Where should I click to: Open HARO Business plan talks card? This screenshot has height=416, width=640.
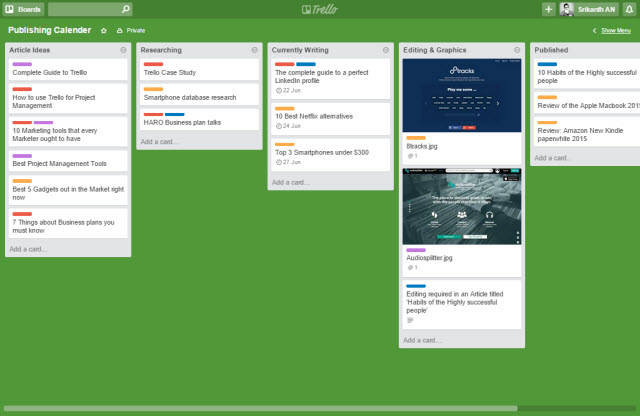pyautogui.click(x=199, y=119)
